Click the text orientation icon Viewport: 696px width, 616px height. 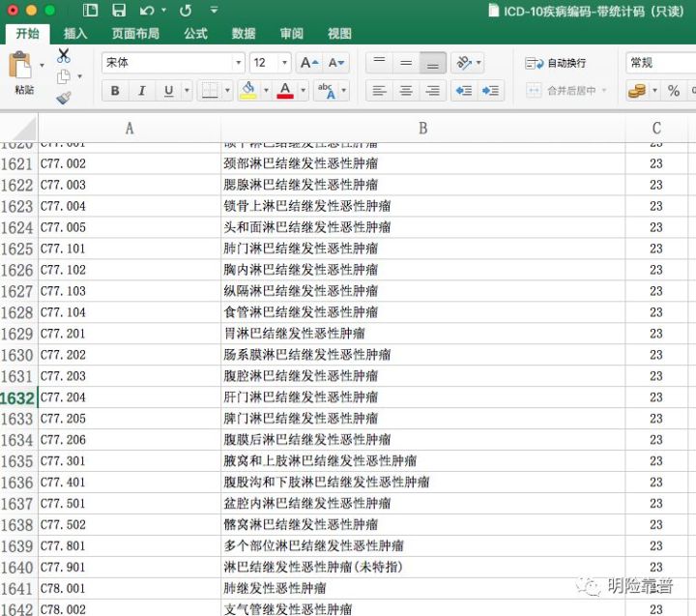click(464, 63)
